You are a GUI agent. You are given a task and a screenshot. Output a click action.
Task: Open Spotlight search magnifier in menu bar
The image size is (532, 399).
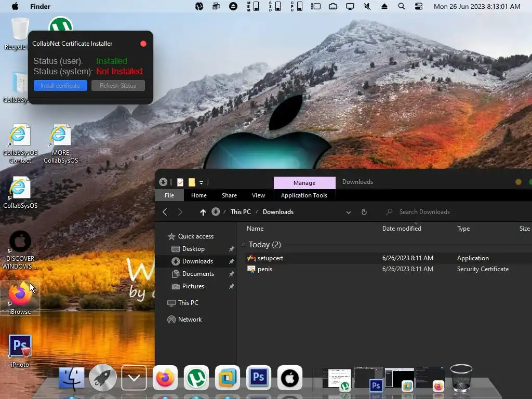pyautogui.click(x=402, y=6)
